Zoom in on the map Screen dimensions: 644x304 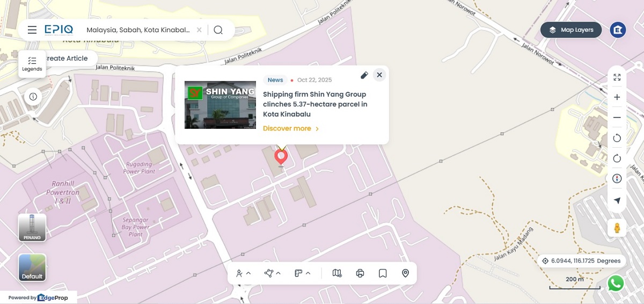[617, 97]
